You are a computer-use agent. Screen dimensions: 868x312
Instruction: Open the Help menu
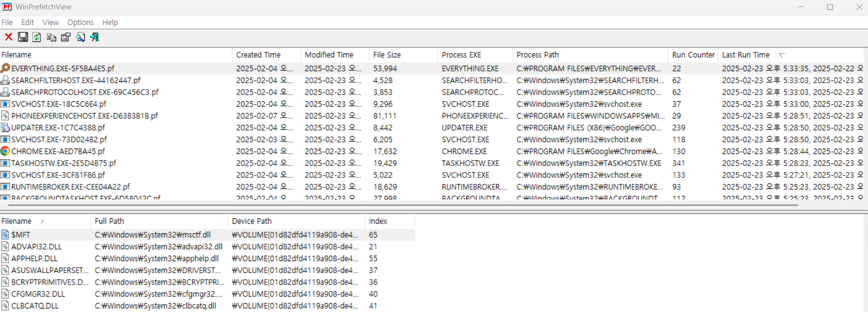tap(110, 22)
